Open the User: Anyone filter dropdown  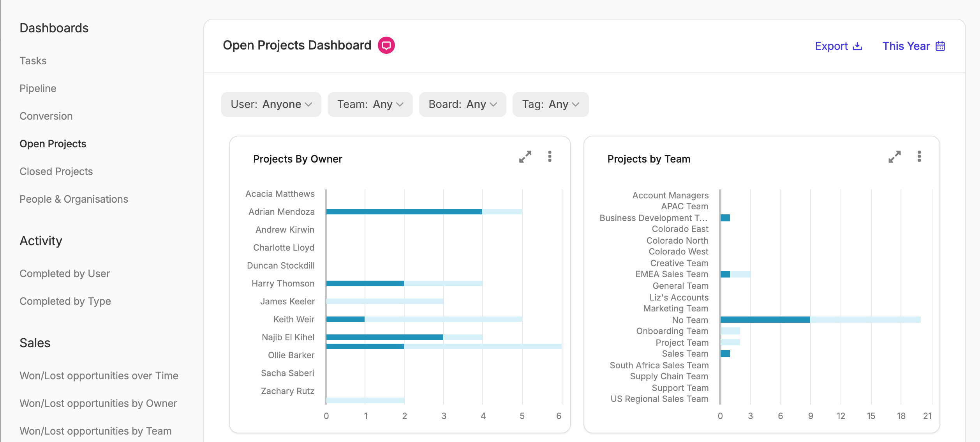(271, 104)
